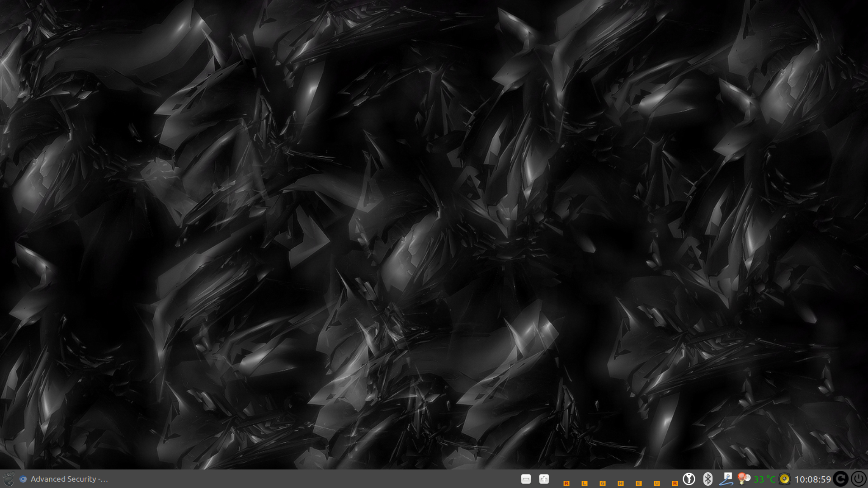868x488 pixels.
Task: Click the last orange R indicator
Action: 675,483
